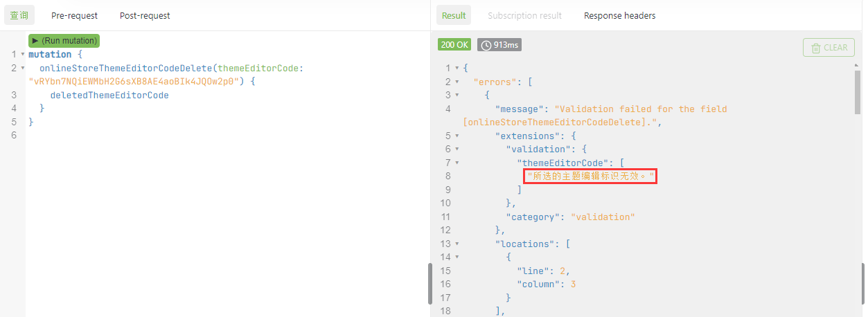Screen dimensions: 868x317
Task: Click the trash icon in the CLEAR button
Action: tap(816, 48)
